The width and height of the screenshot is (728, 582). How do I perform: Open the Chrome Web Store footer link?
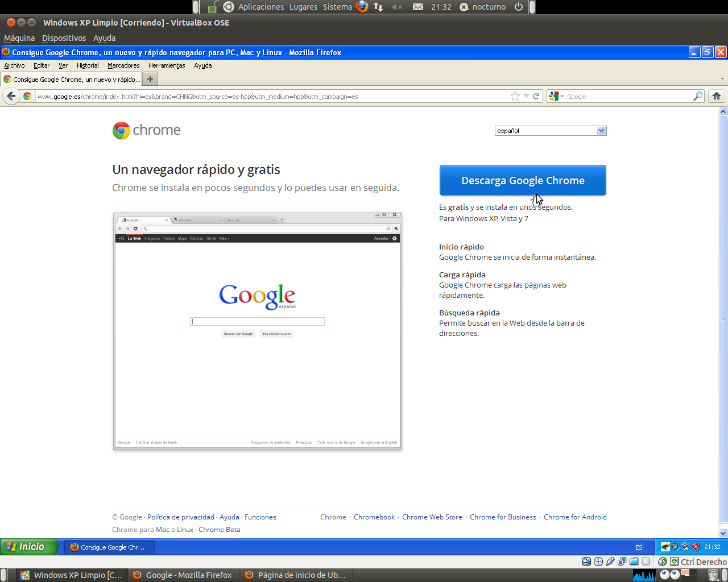click(x=432, y=517)
